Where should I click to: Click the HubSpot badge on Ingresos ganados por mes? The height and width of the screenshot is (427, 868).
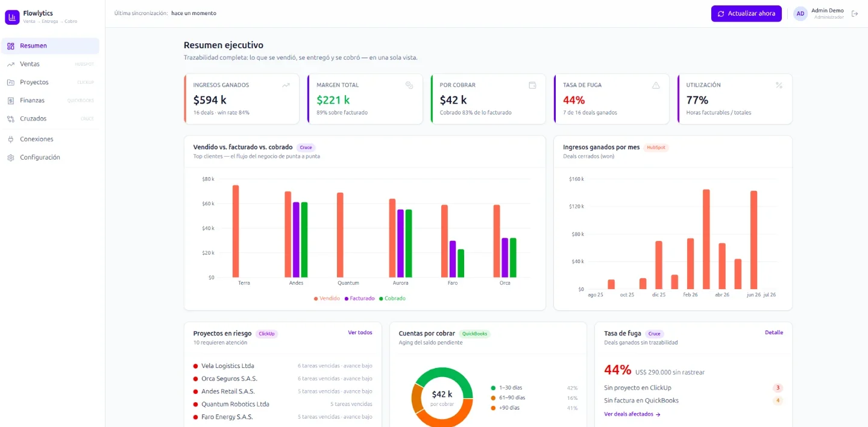point(656,148)
